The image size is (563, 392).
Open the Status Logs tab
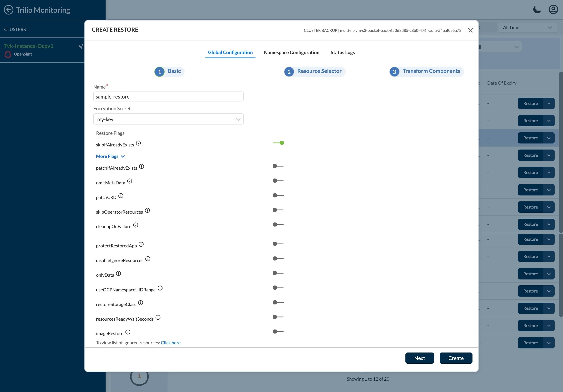342,52
